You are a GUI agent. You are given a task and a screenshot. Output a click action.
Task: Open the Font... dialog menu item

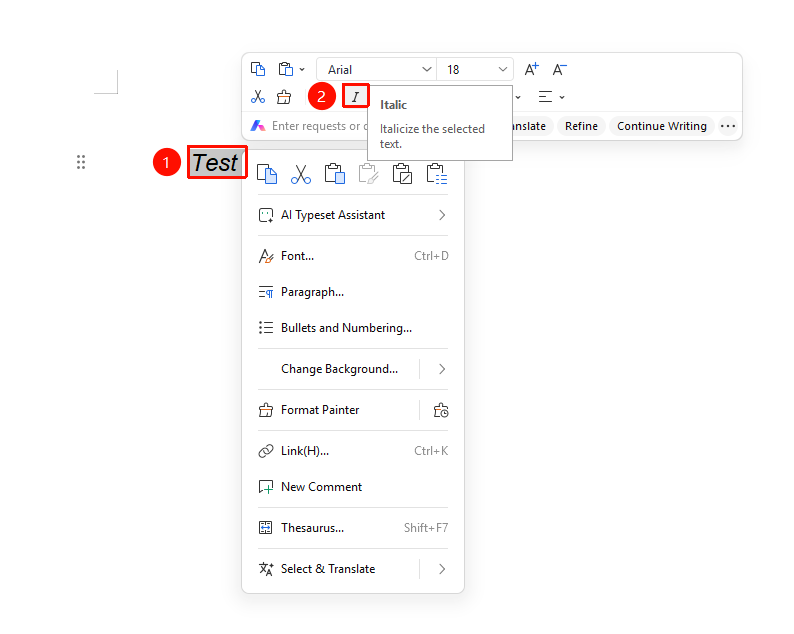353,256
